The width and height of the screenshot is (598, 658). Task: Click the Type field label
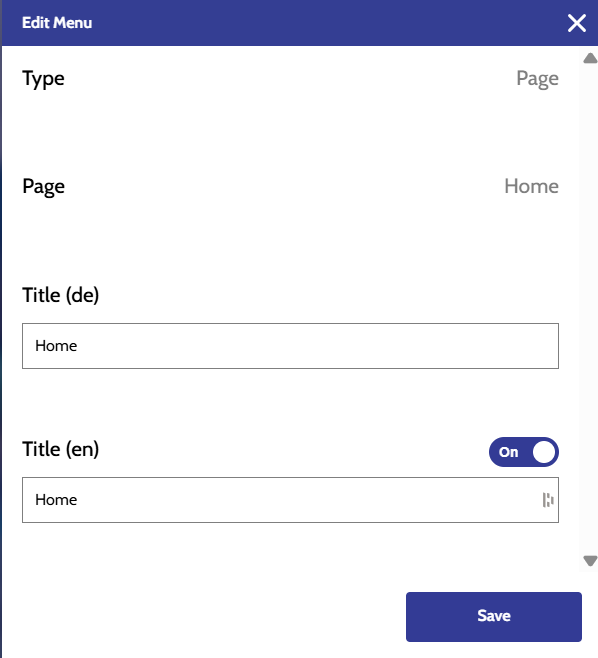(x=43, y=78)
